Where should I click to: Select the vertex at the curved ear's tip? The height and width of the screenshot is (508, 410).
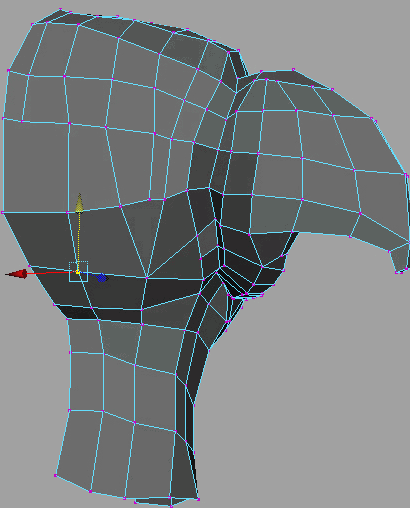(x=397, y=272)
